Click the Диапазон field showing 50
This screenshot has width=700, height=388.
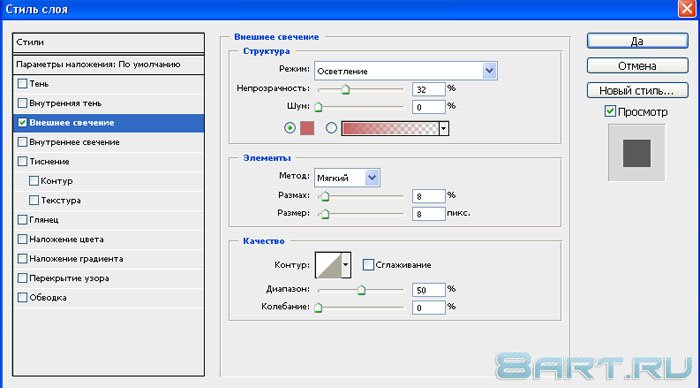(x=429, y=290)
